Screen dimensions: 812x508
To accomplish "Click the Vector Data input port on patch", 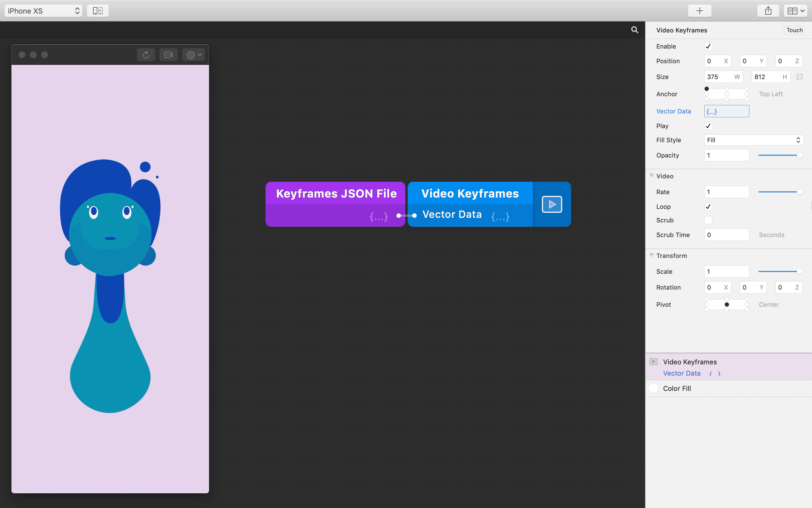I will pos(414,216).
